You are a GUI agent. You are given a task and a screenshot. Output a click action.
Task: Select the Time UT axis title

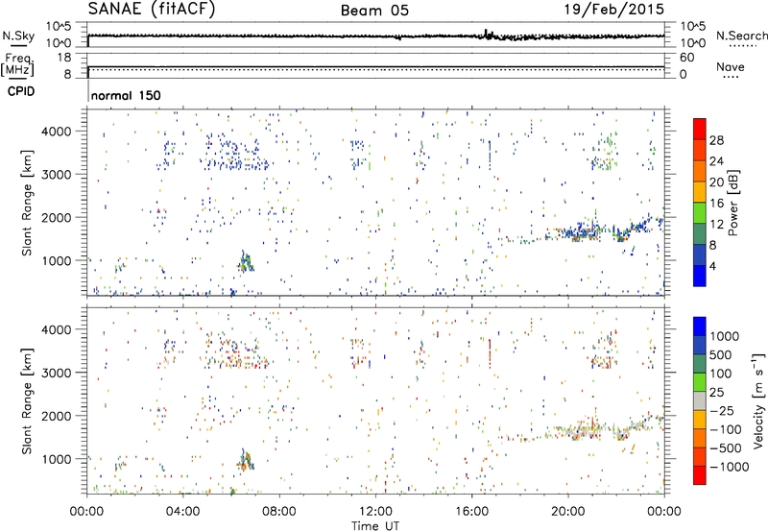[375, 525]
